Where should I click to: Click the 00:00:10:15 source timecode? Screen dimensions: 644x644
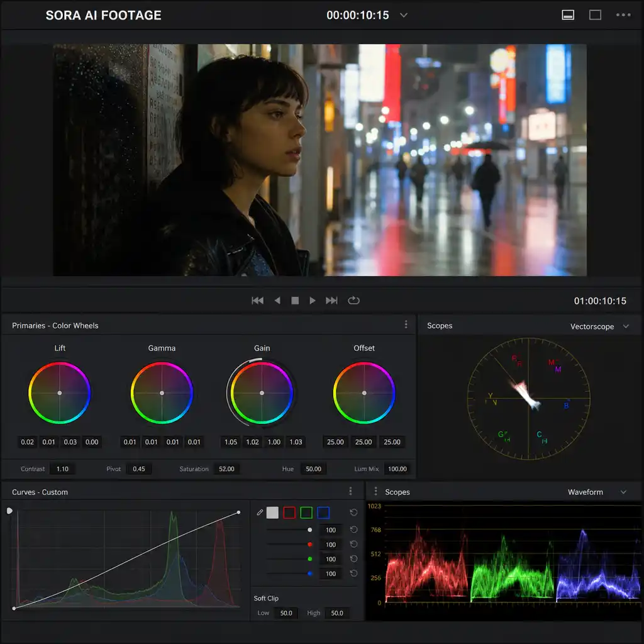tap(357, 15)
